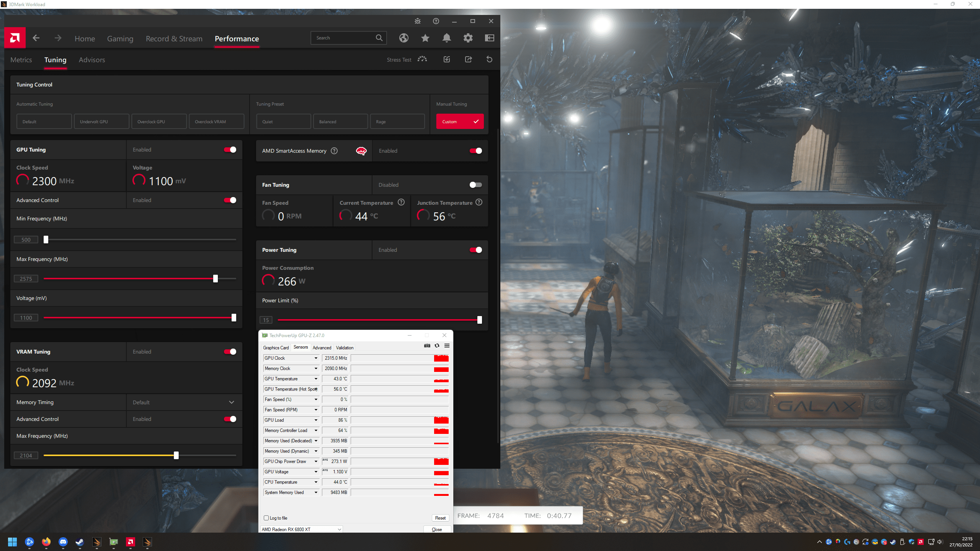Screen dimensions: 980x551
Task: Select the Custom manual tuning option
Action: pos(460,122)
